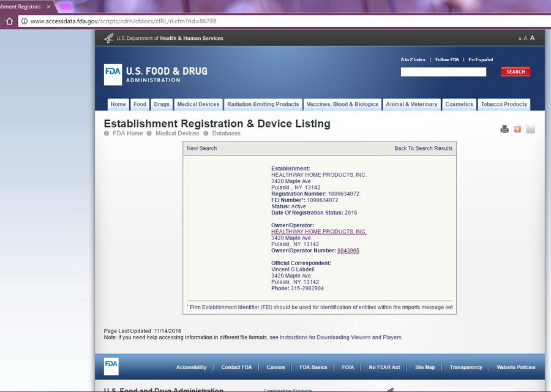The image size is (551, 392).
Task: Open the Careers footer link
Action: point(275,367)
